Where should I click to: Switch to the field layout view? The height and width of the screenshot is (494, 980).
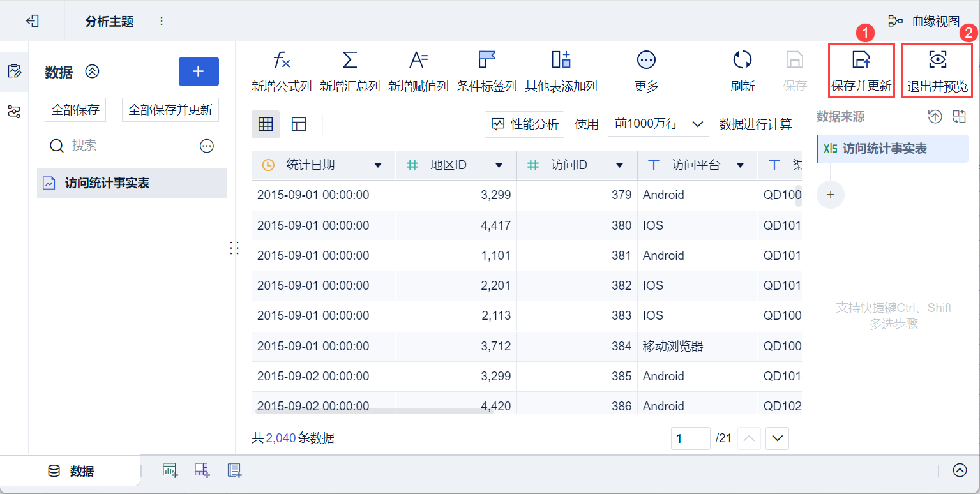click(299, 124)
